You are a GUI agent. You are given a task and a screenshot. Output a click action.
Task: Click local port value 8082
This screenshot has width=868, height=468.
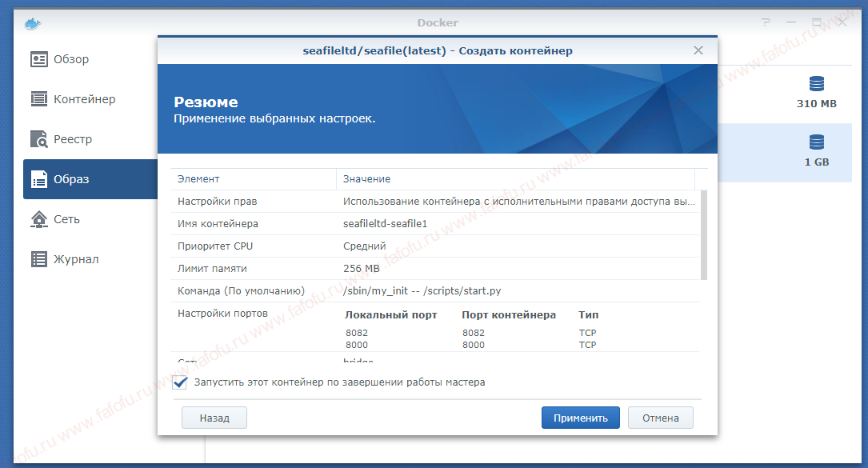click(357, 333)
